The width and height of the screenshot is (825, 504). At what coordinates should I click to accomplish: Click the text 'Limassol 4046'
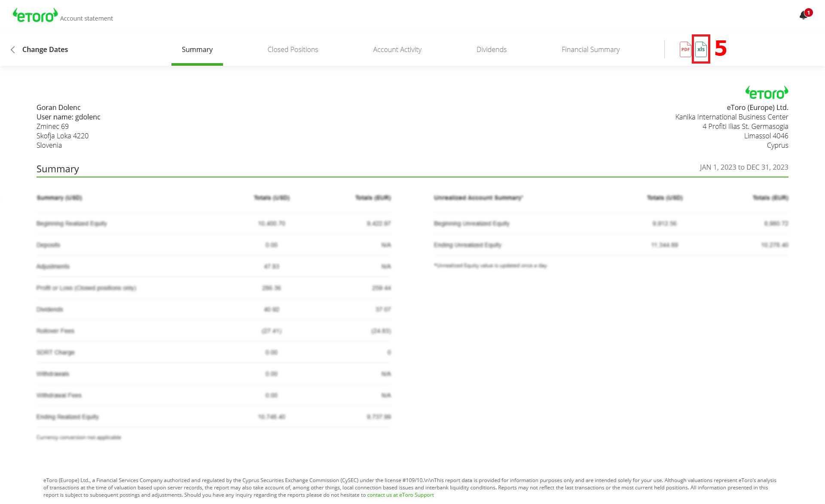pyautogui.click(x=766, y=136)
